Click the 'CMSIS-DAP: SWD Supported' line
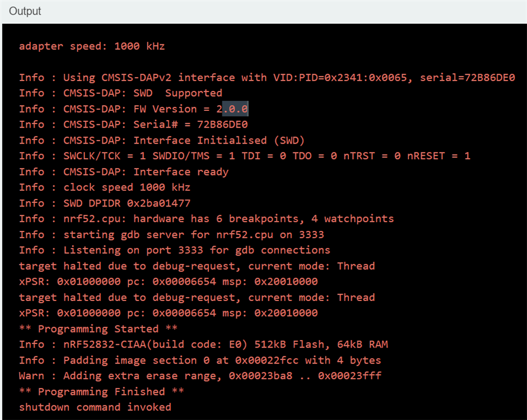527x420 pixels. tap(120, 93)
